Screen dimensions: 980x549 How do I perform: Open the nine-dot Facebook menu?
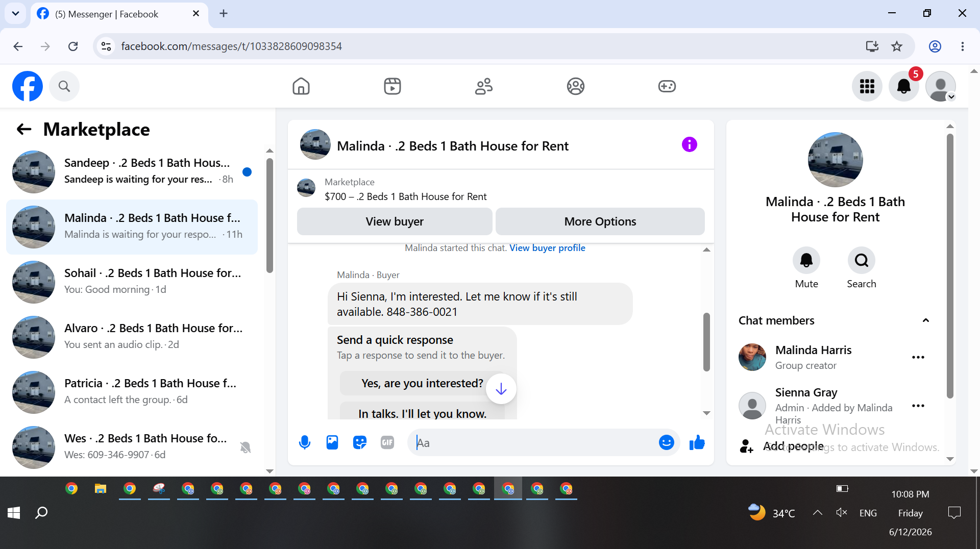click(x=867, y=86)
